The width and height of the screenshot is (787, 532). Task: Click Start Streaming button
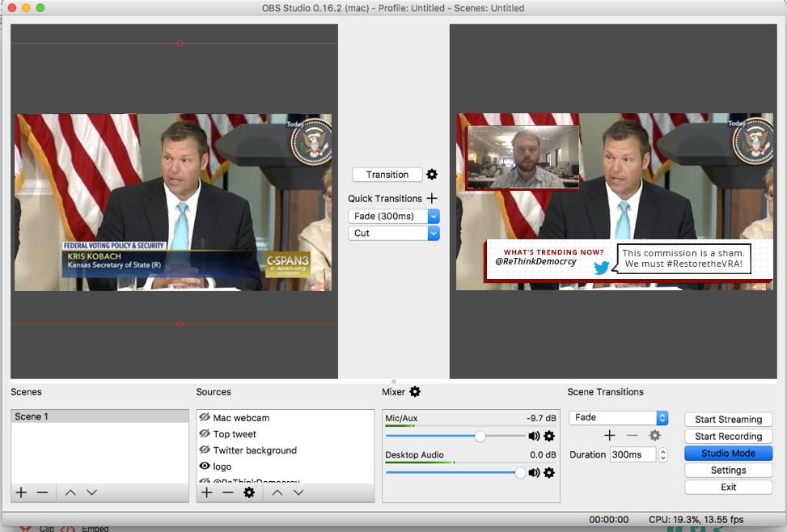(x=728, y=420)
